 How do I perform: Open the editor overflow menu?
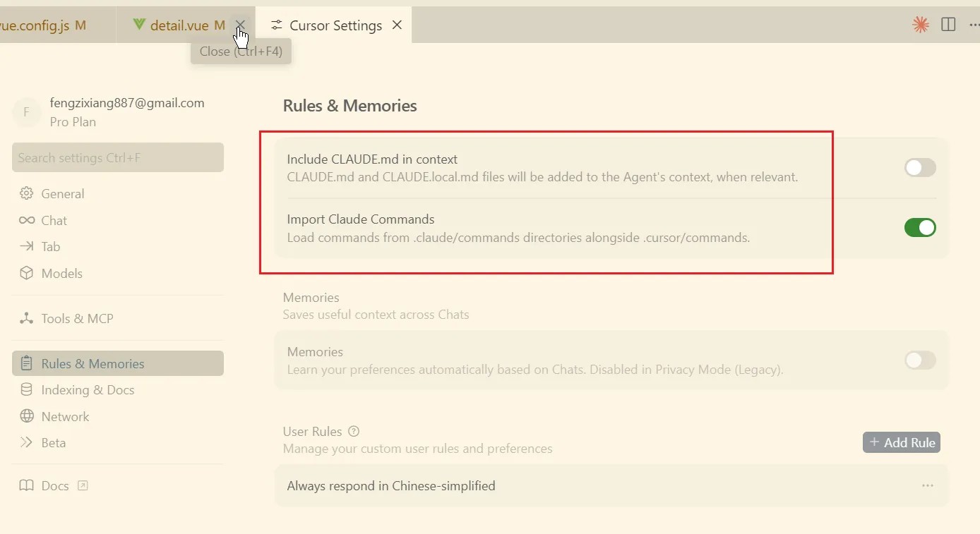pyautogui.click(x=975, y=24)
